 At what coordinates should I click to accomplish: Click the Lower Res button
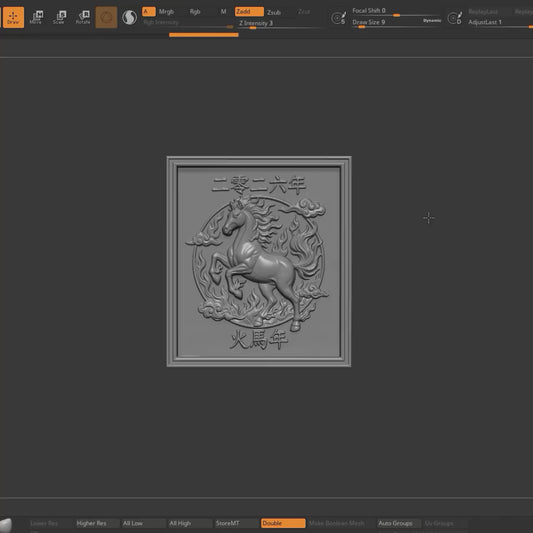coord(44,523)
